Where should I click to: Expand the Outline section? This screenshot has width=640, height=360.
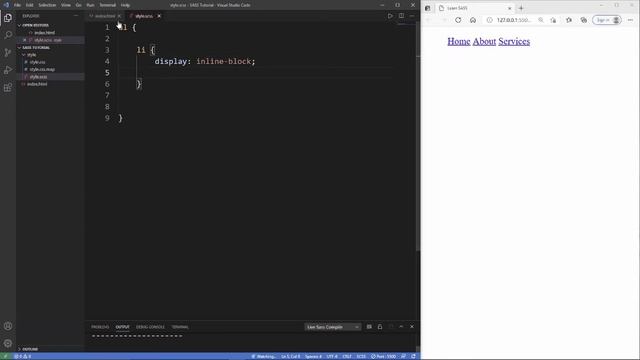(30, 349)
